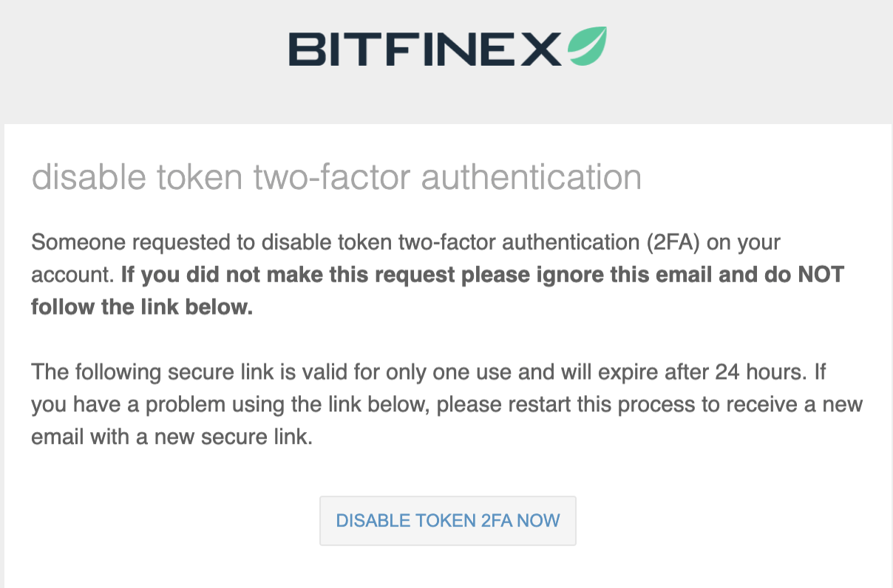Screen dimensions: 893x588
Task: Click the word 'account.' in the first paragraph
Action: (x=72, y=275)
